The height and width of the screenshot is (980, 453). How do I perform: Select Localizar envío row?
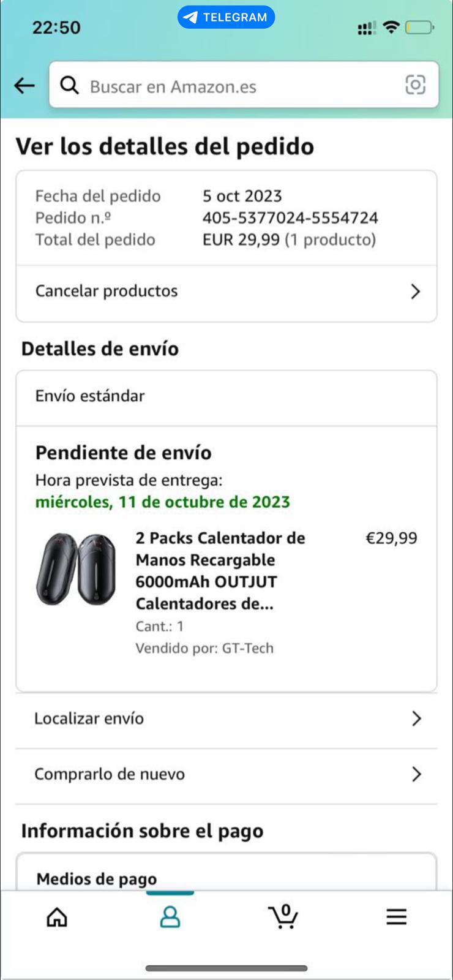[89, 718]
